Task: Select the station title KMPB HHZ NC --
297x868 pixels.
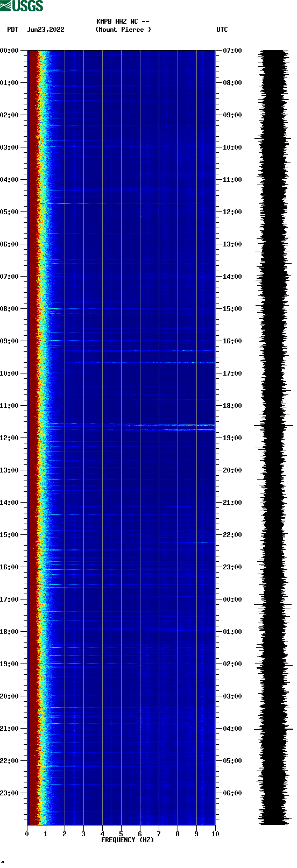Action: tap(123, 22)
